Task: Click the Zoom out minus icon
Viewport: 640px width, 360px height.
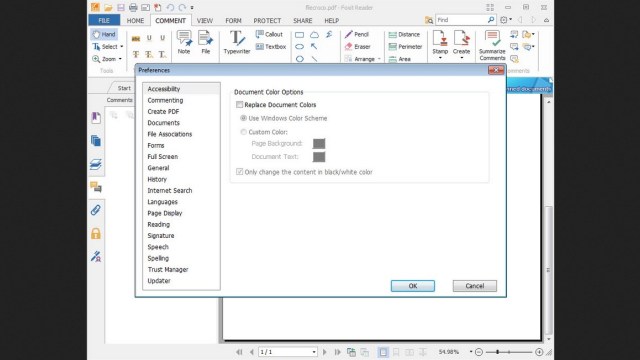Action: click(x=479, y=352)
